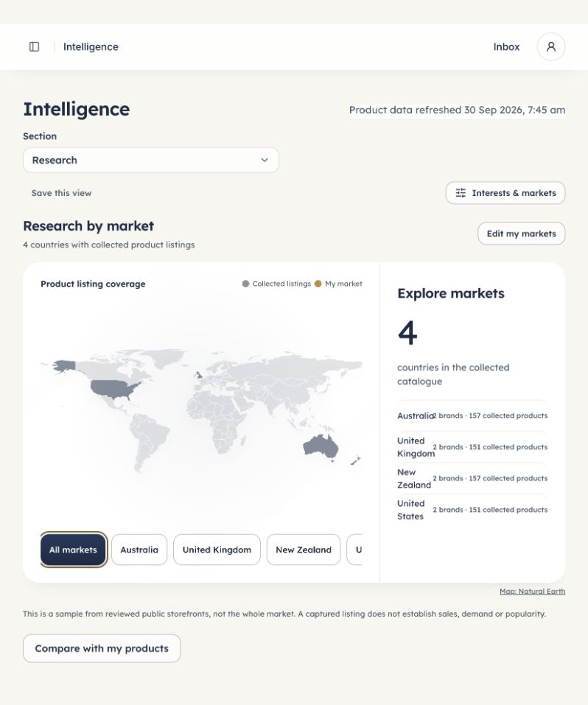Click Australia on the world map
Image resolution: width=588 pixels, height=705 pixels.
(x=321, y=446)
